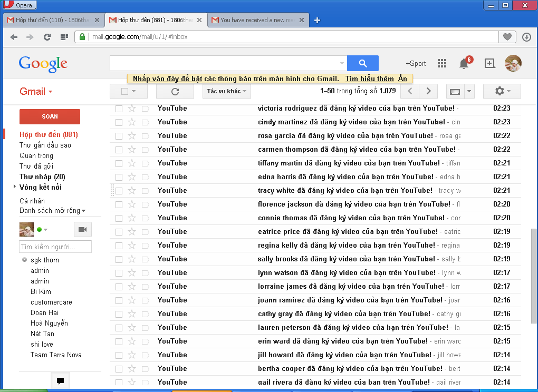The height and width of the screenshot is (392, 538).
Task: Click the Tìm hiểu thêm link
Action: point(369,79)
